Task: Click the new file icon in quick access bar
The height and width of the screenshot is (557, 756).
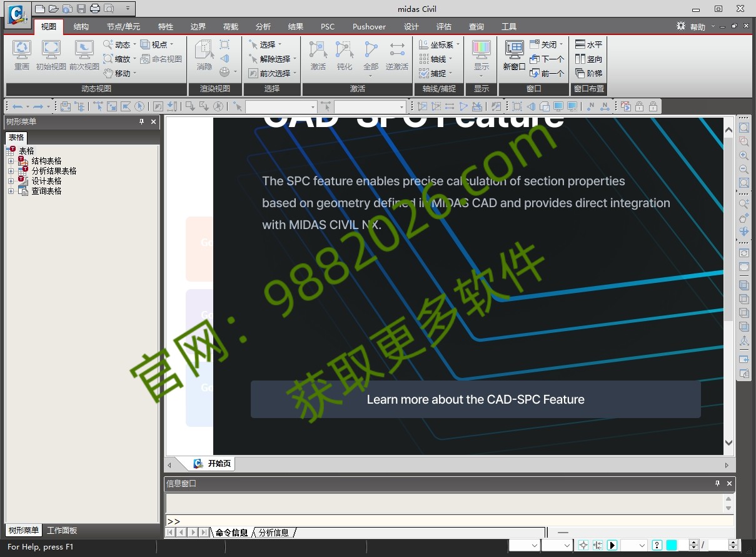Action: coord(40,9)
